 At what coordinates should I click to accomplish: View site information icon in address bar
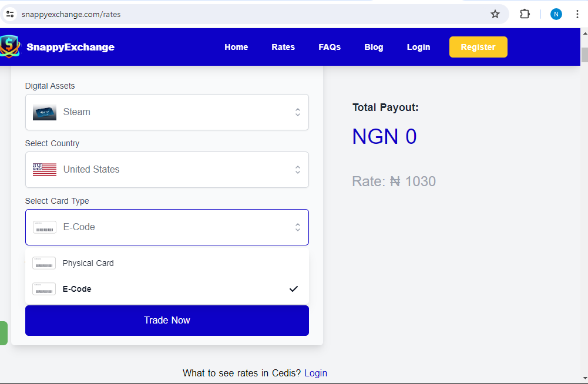click(10, 14)
